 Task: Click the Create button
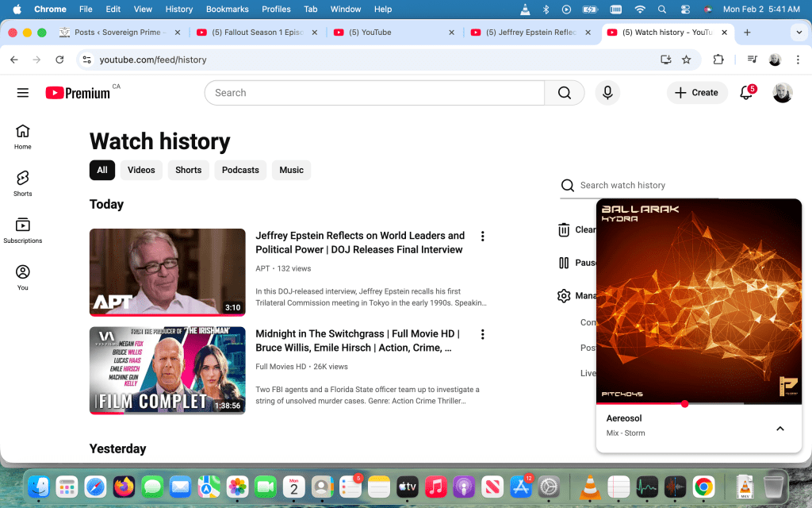click(x=696, y=93)
